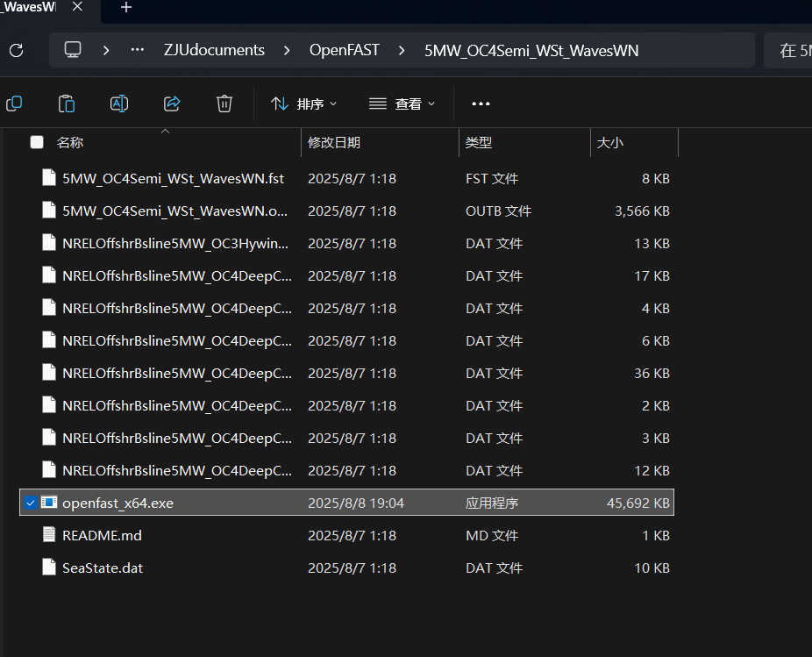Click the 名称 column header to sort
The image size is (812, 657).
point(70,142)
